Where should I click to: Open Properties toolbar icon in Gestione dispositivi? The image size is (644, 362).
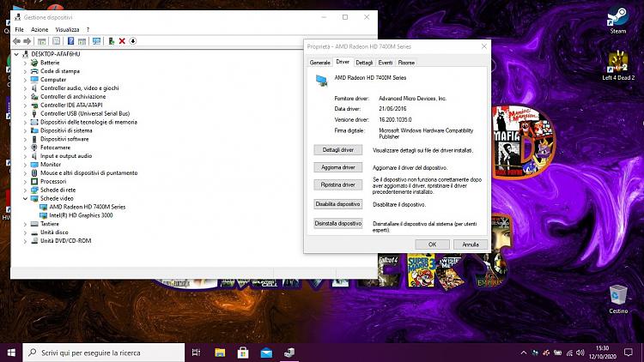pos(57,41)
